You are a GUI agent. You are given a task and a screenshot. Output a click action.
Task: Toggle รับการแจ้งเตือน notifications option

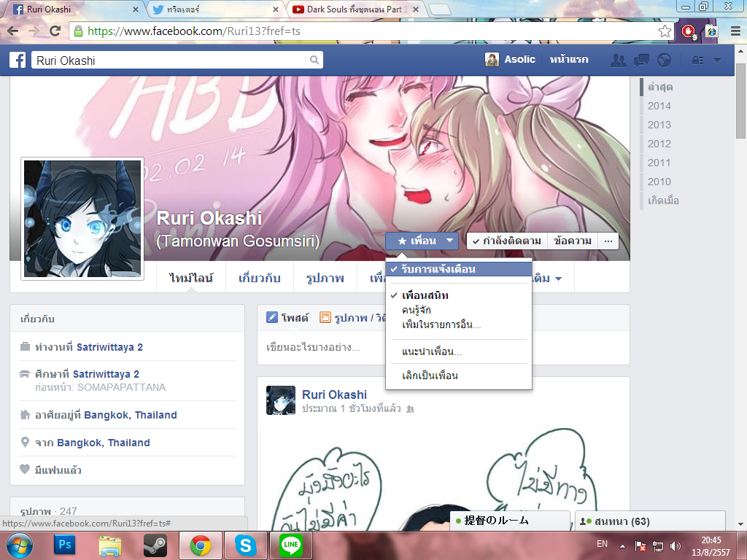458,269
